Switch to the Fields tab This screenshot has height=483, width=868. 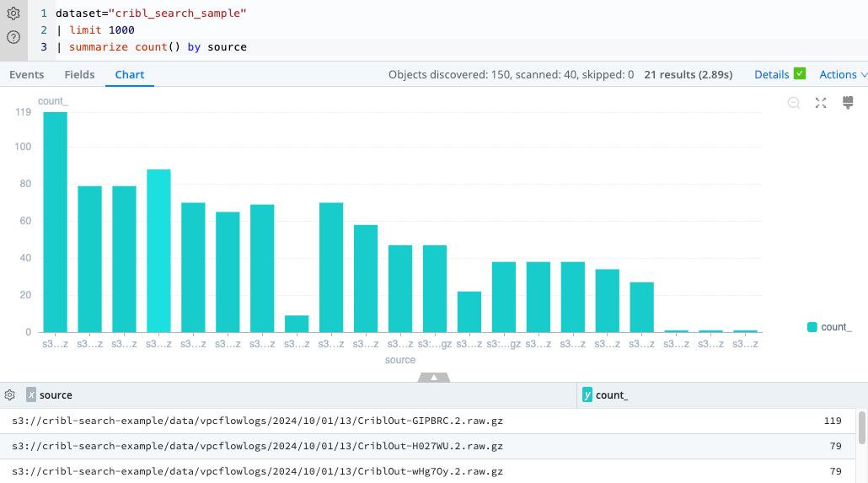(79, 74)
